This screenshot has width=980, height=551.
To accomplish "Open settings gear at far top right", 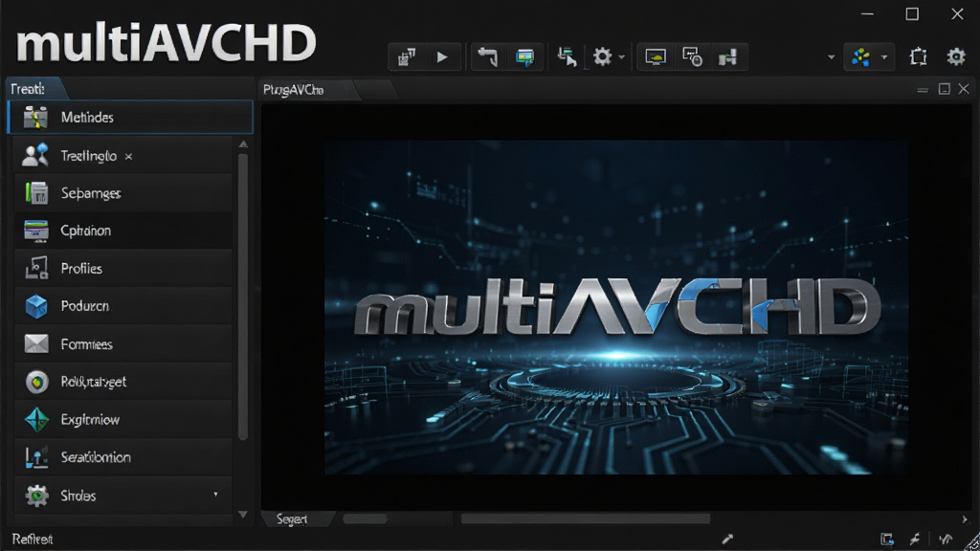I will [956, 56].
